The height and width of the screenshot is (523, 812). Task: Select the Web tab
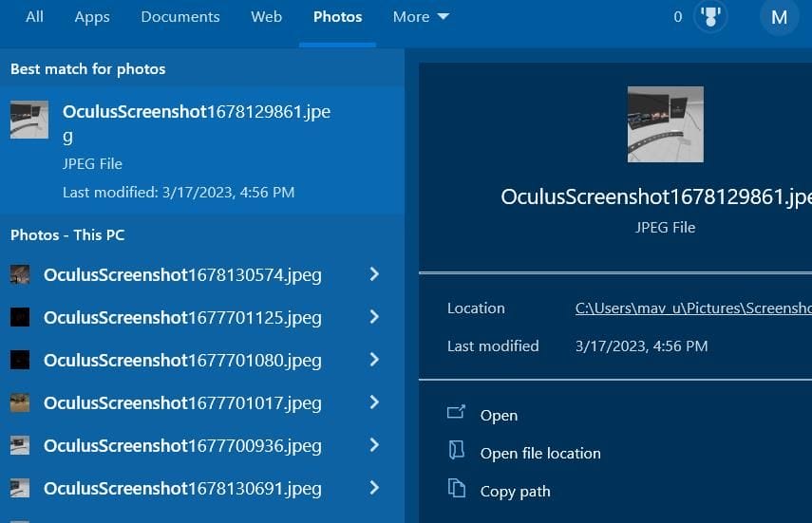click(x=266, y=16)
